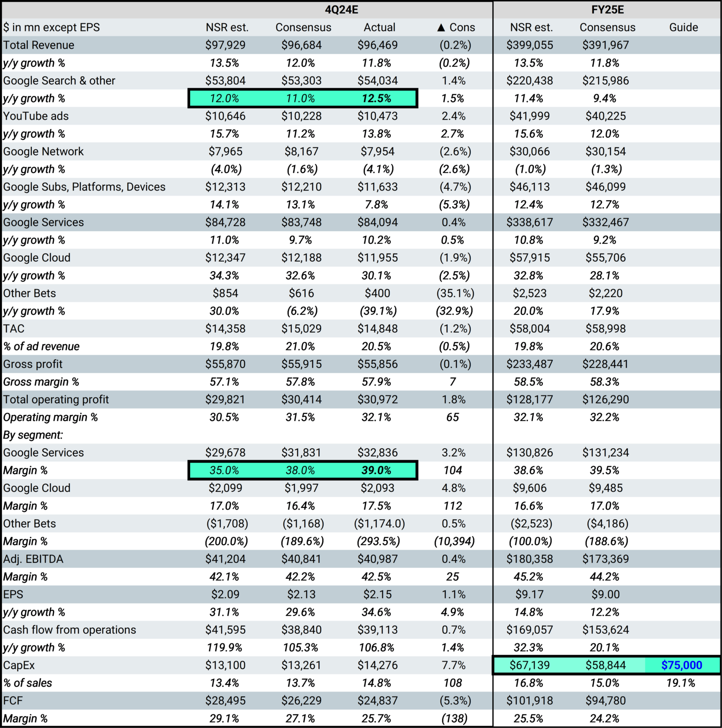Click the 'By segment:' label
Image resolution: width=722 pixels, height=728 pixels.
[33, 435]
